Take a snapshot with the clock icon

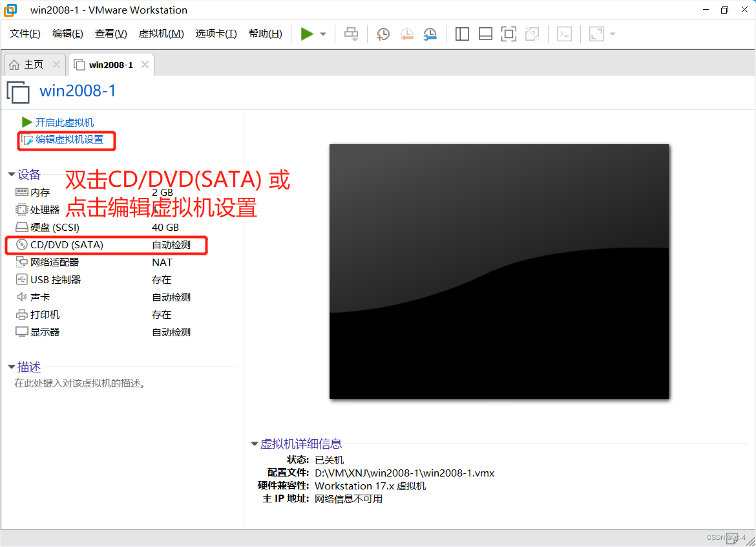383,34
